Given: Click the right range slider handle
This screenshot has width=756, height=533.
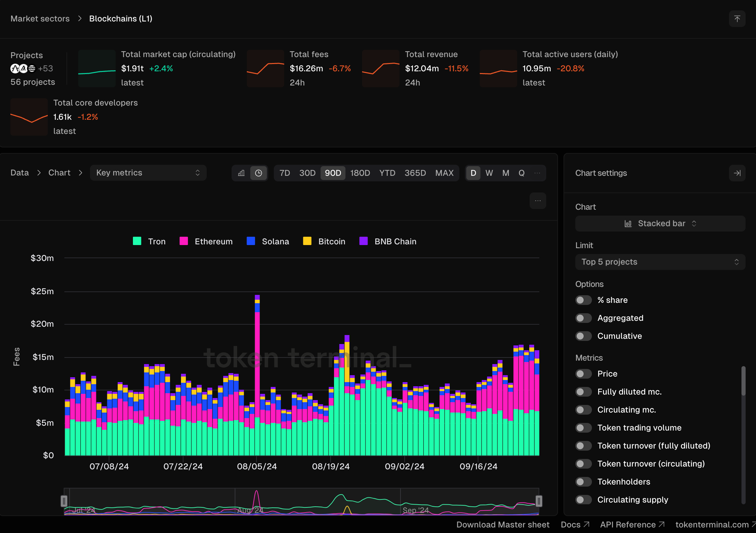Looking at the screenshot, I should click(x=539, y=501).
